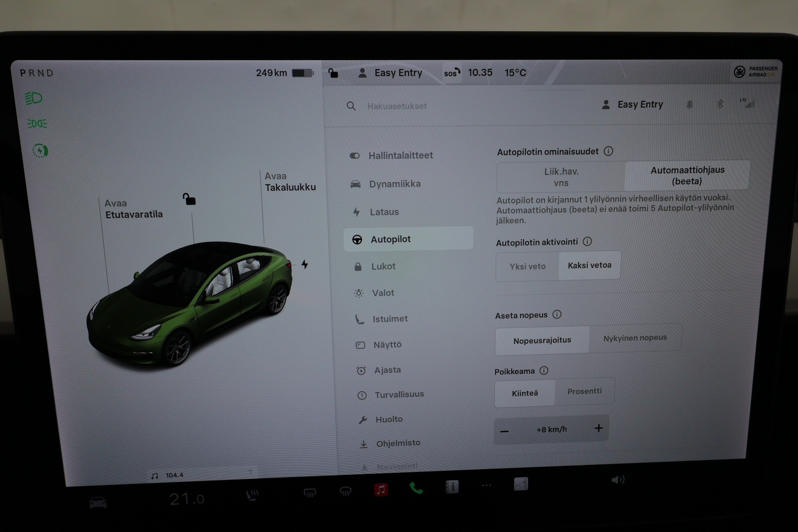Open the Lukot settings section
798x532 pixels.
click(x=383, y=266)
